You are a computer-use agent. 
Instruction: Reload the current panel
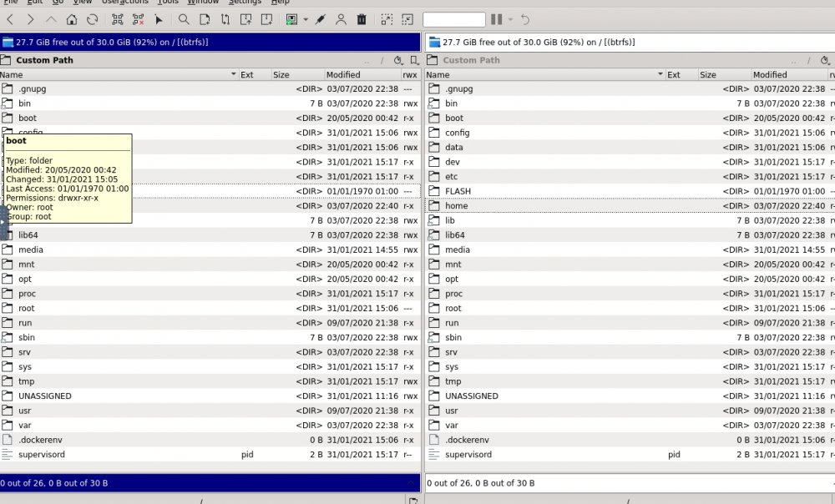pyautogui.click(x=92, y=20)
